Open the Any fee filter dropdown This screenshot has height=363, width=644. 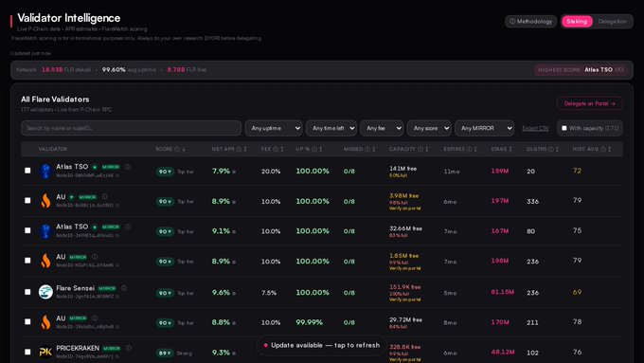(x=382, y=128)
